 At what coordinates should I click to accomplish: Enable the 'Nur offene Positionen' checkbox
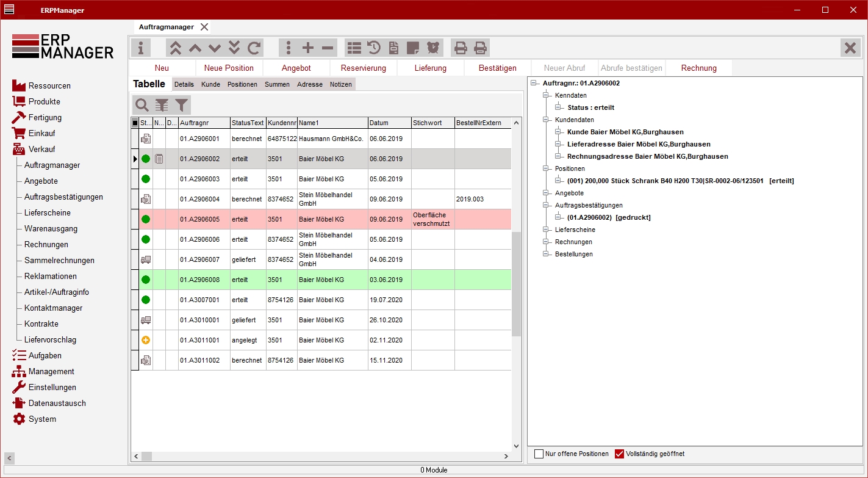[x=539, y=454]
